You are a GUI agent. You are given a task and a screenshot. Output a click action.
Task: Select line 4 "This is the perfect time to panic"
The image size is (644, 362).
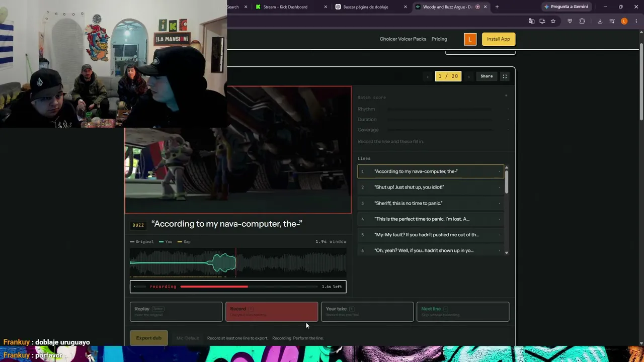click(431, 219)
